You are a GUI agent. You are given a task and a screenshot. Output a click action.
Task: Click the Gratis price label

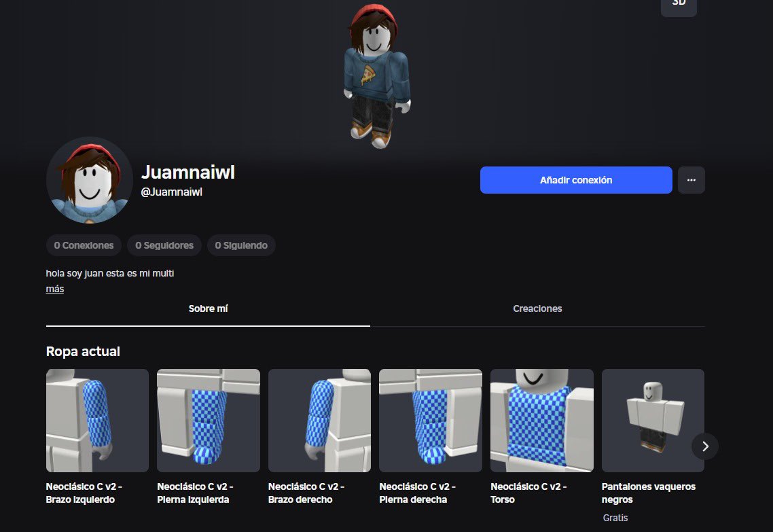tap(615, 518)
